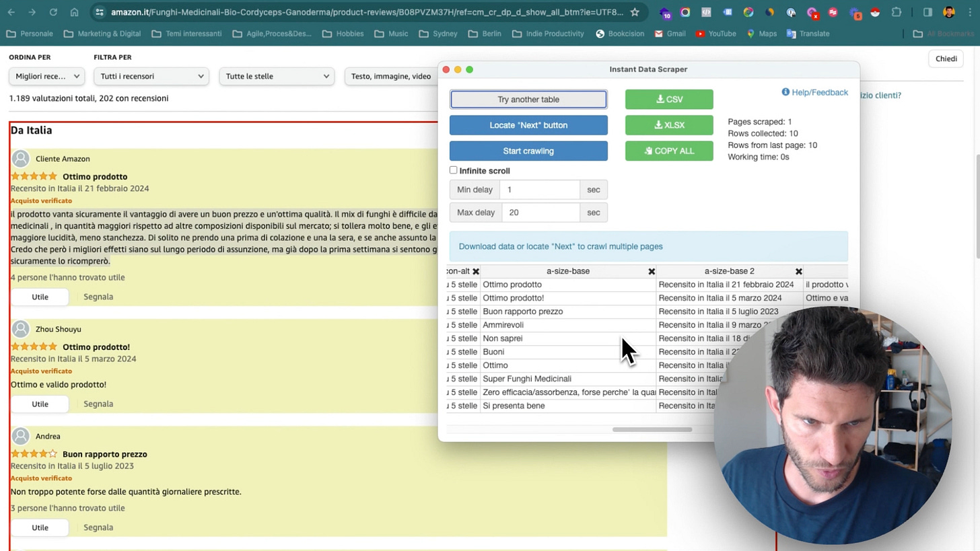Mark Cliente Amazon's review as Utile
Viewport: 980px width, 551px height.
click(x=40, y=297)
